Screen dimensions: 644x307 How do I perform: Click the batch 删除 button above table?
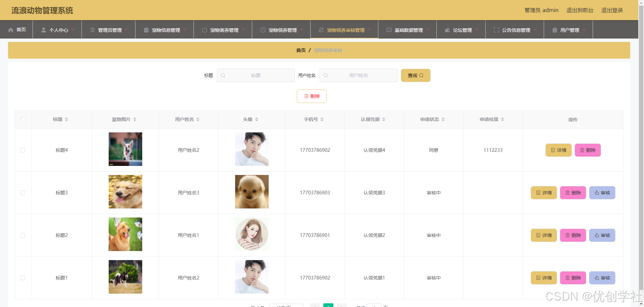point(312,96)
